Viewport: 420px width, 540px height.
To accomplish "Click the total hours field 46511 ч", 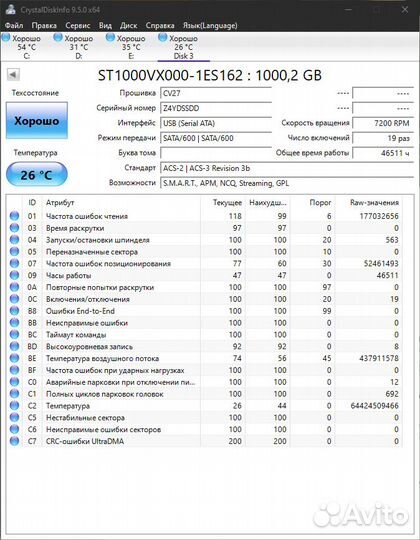I will coord(383,153).
